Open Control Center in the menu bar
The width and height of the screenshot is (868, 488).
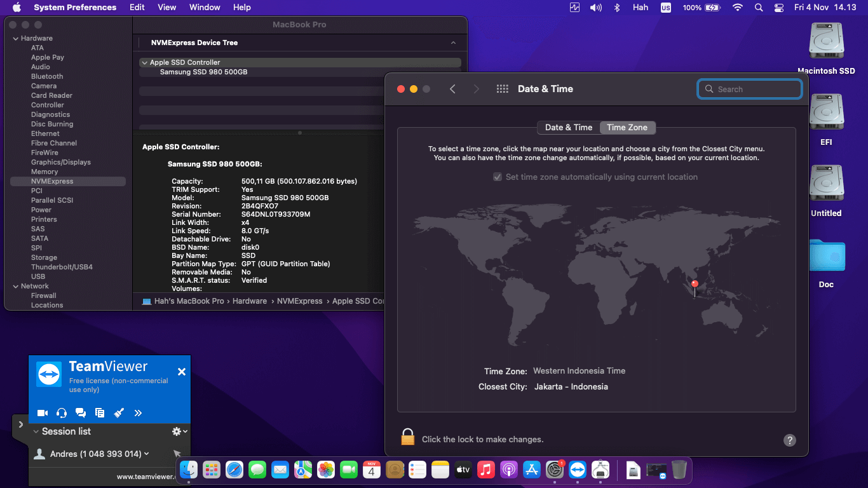click(779, 8)
